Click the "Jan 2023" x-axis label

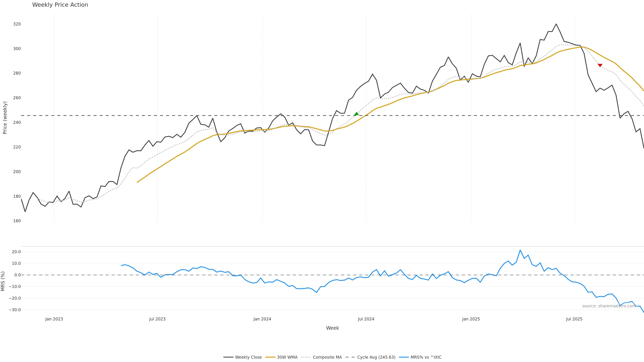coord(54,319)
